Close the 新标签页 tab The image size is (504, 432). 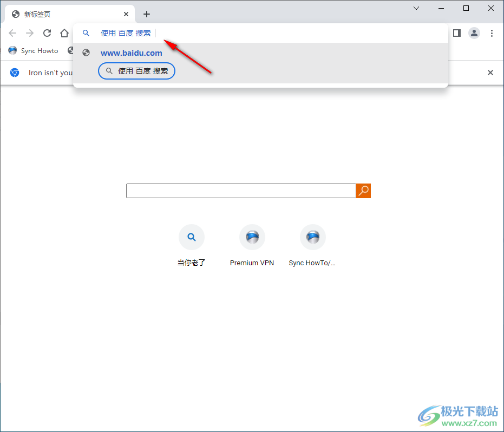(x=126, y=14)
